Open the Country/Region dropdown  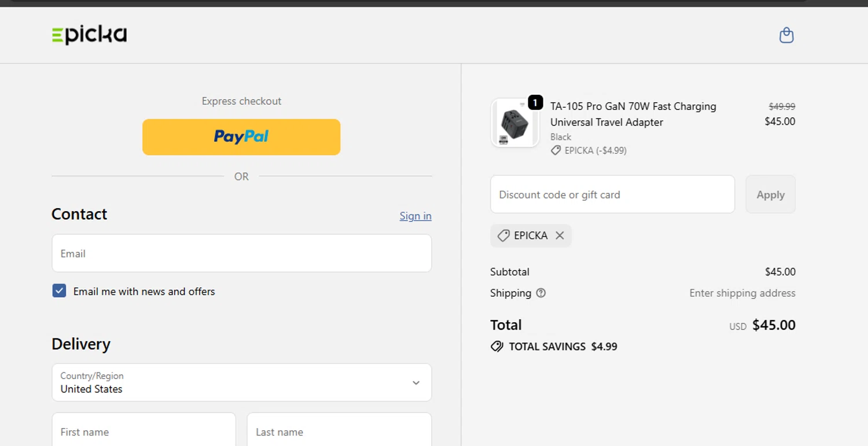[242, 382]
